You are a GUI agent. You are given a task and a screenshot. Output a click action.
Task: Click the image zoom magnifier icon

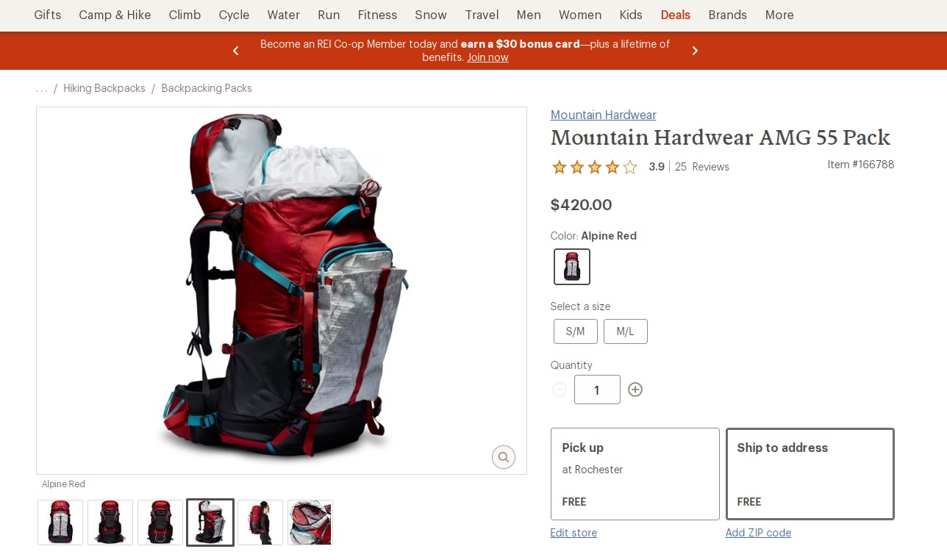tap(504, 457)
